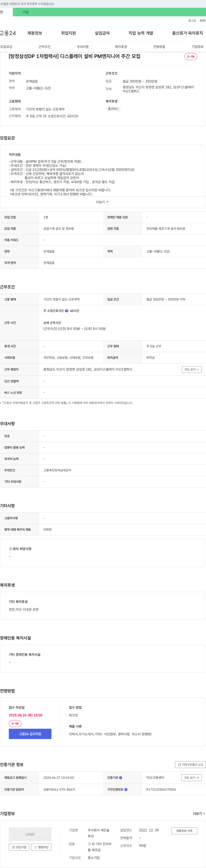Click the 통근버스 welfare tag

point(113,109)
